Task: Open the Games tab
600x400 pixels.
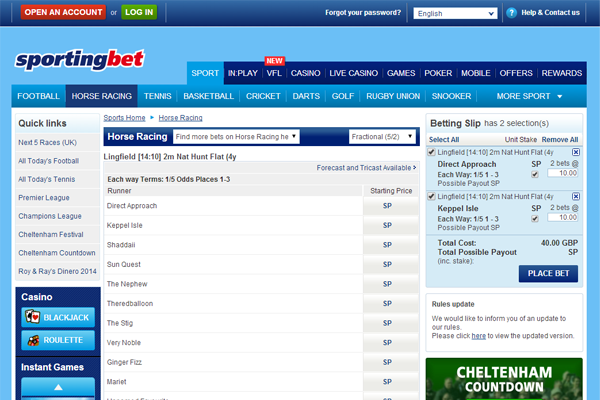Action: [401, 73]
